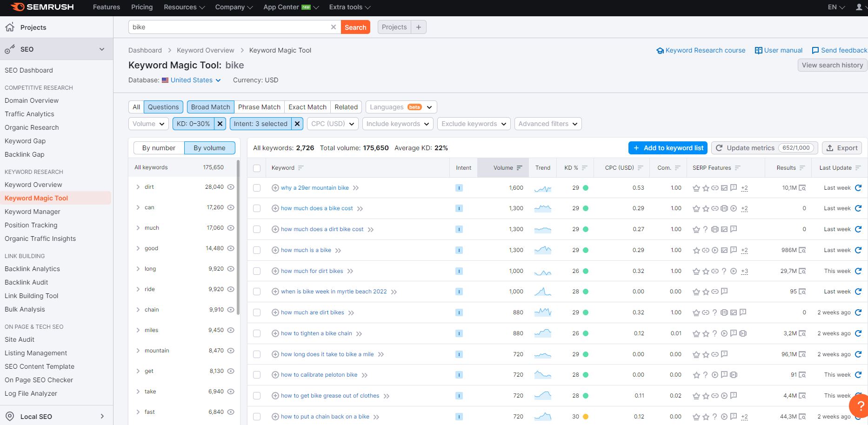This screenshot has height=425, width=868.
Task: Open the Volume filter dropdown
Action: tap(148, 124)
